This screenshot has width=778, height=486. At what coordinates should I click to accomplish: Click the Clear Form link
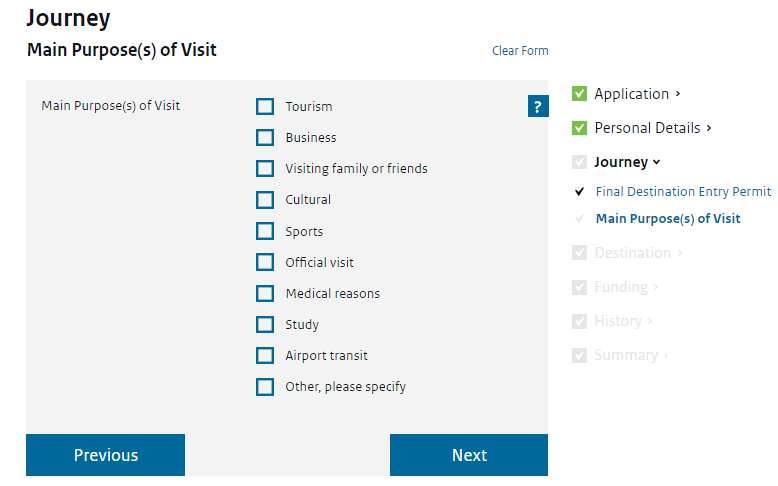(520, 51)
